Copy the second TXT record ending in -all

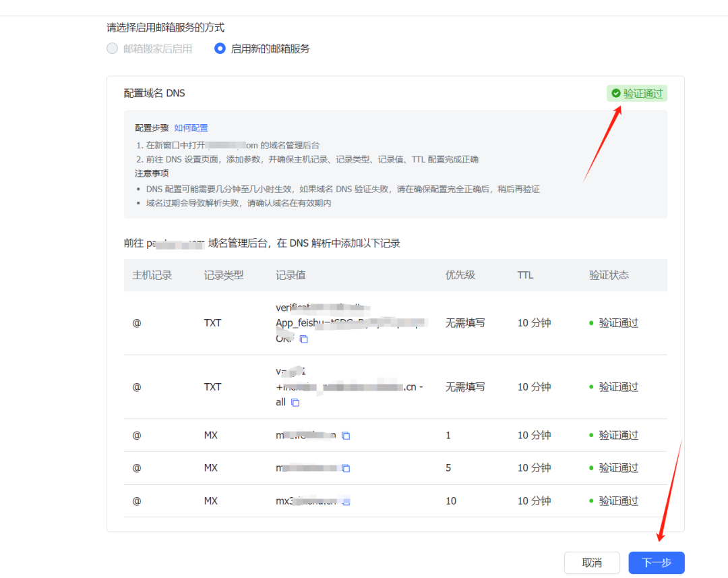coord(295,403)
